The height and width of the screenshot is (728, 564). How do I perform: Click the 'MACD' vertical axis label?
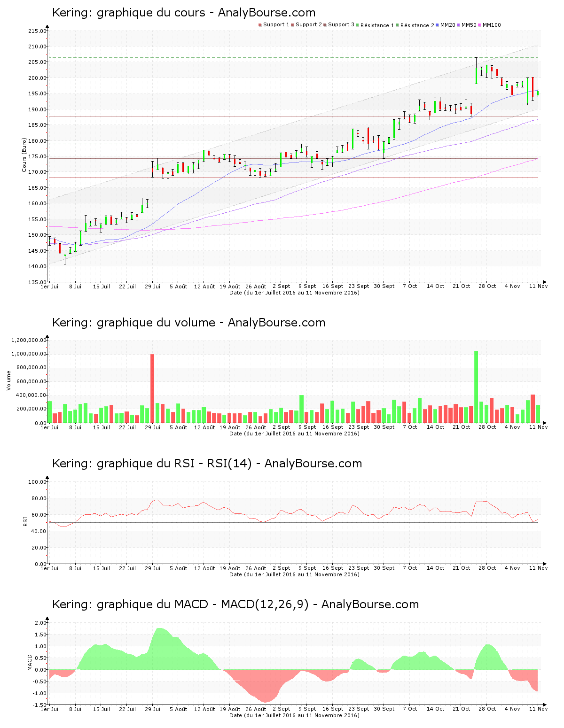30,662
